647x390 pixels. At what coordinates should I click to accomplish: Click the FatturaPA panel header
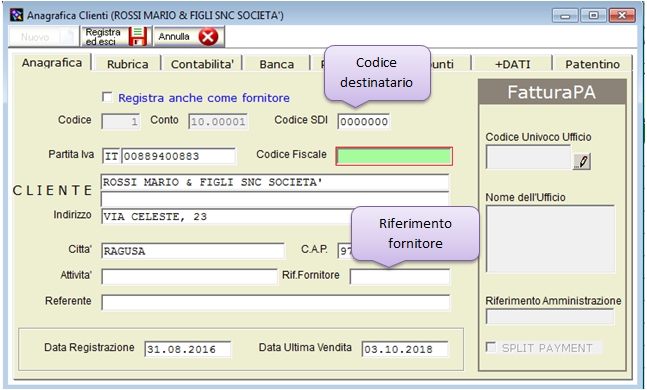pyautogui.click(x=552, y=92)
